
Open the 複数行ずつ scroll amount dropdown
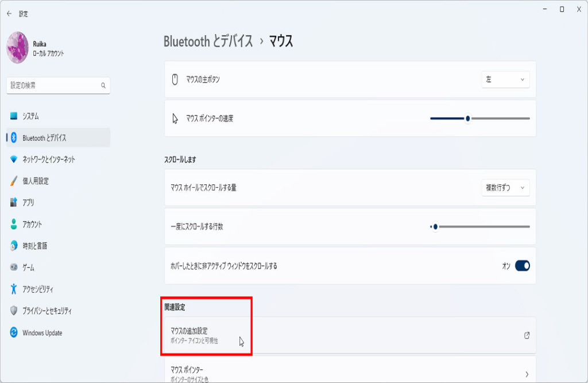(x=505, y=188)
